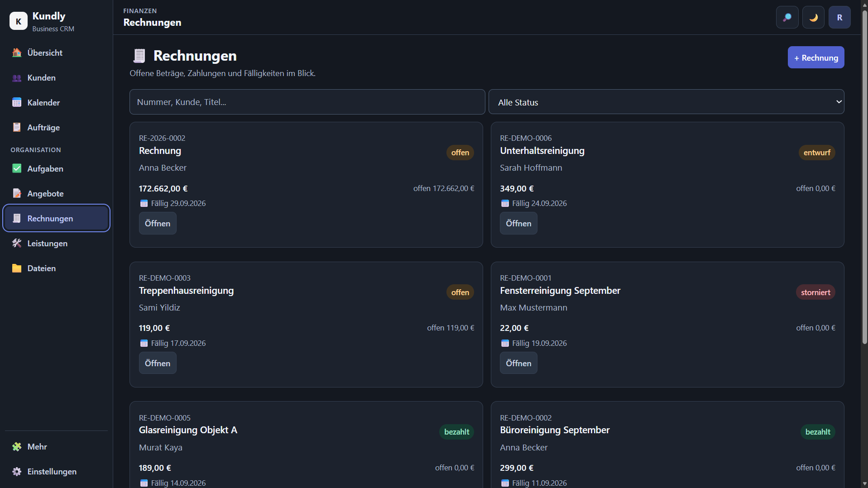Click the Aufträge clipboard icon
868x488 pixels.
tap(17, 128)
